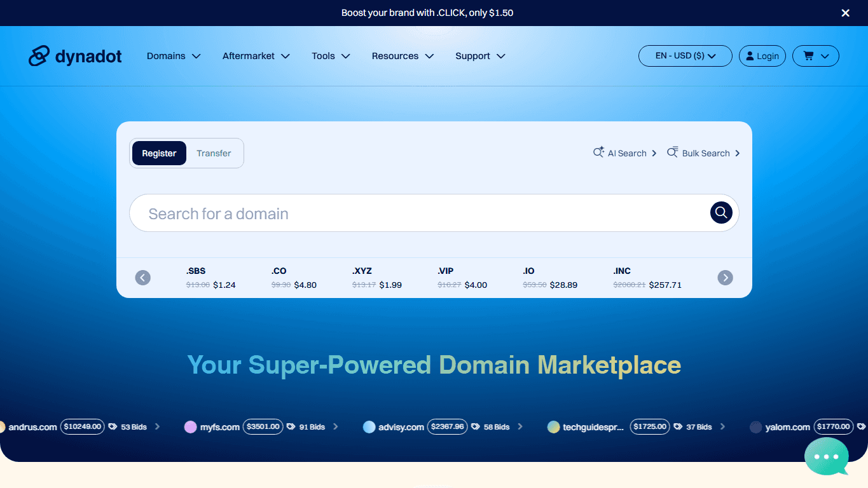
Task: Show previous TLD deals with left arrow
Action: pos(143,278)
